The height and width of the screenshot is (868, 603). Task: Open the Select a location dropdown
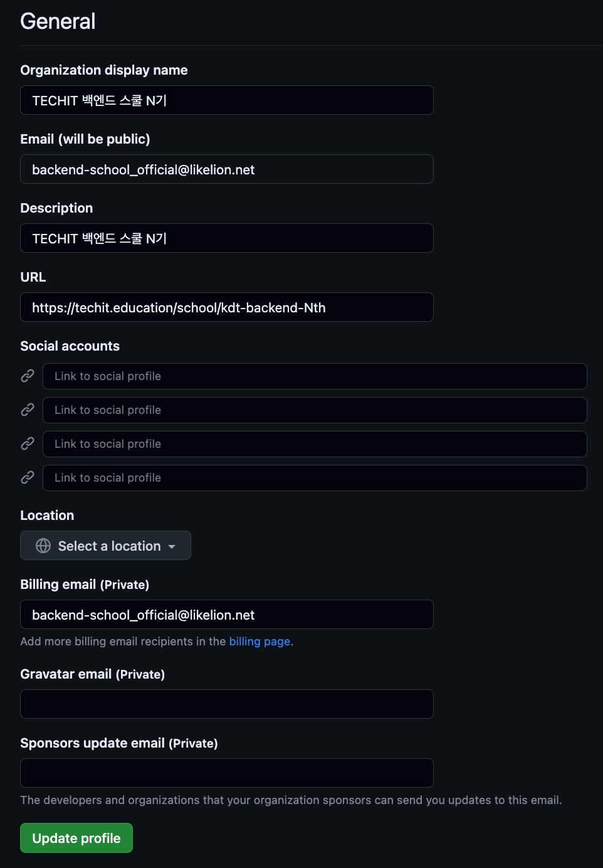(x=105, y=546)
